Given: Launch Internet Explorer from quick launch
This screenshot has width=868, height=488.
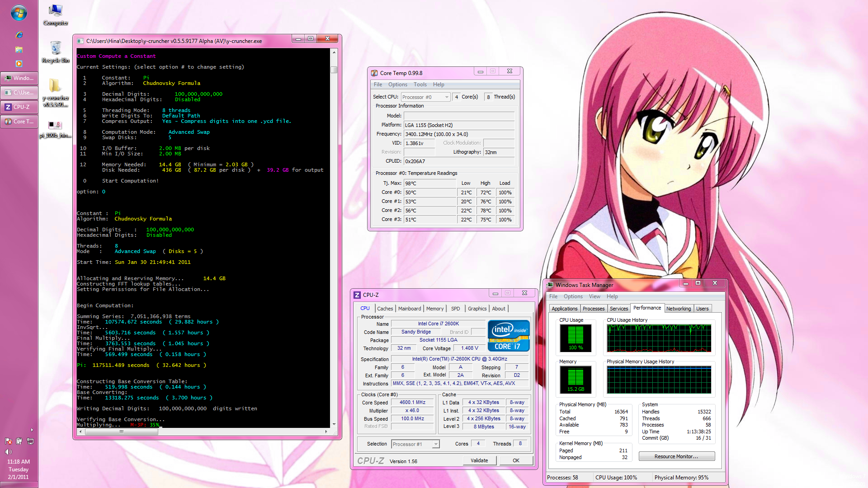Looking at the screenshot, I should [x=19, y=35].
